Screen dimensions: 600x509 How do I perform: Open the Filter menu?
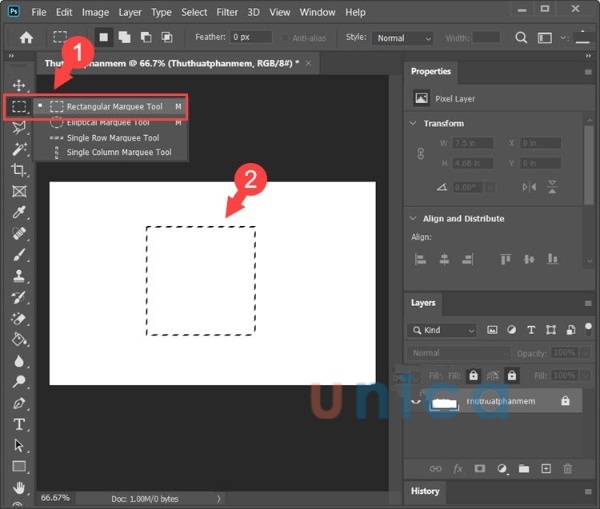pyautogui.click(x=227, y=12)
